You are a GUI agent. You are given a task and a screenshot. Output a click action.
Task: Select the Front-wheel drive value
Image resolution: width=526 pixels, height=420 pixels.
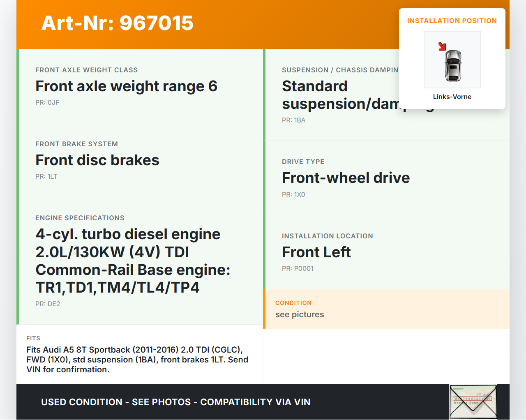click(x=346, y=178)
